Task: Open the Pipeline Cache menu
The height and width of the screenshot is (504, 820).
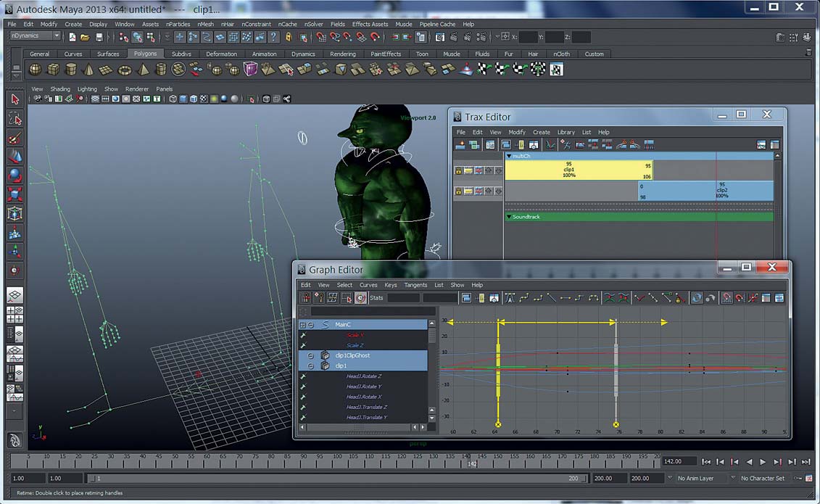Action: click(x=437, y=24)
